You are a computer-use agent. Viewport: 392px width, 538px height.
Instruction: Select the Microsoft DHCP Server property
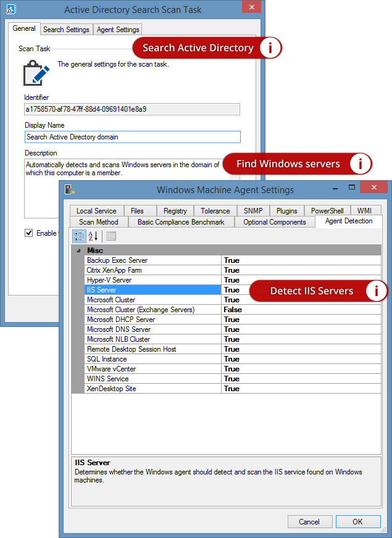(152, 320)
